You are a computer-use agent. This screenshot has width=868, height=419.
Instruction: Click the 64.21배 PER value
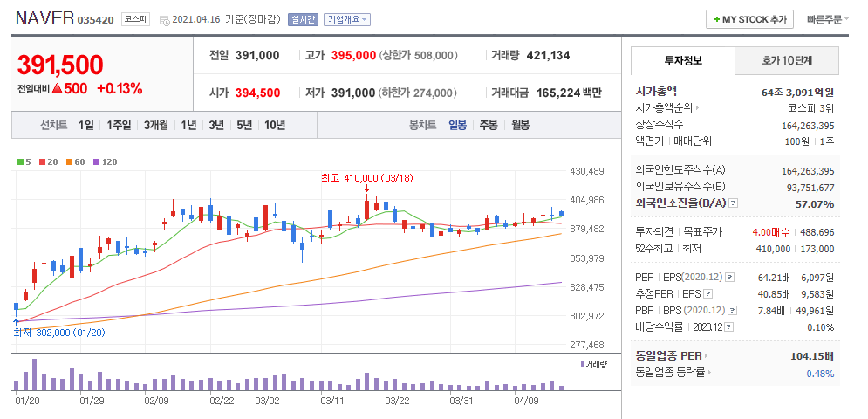[773, 277]
